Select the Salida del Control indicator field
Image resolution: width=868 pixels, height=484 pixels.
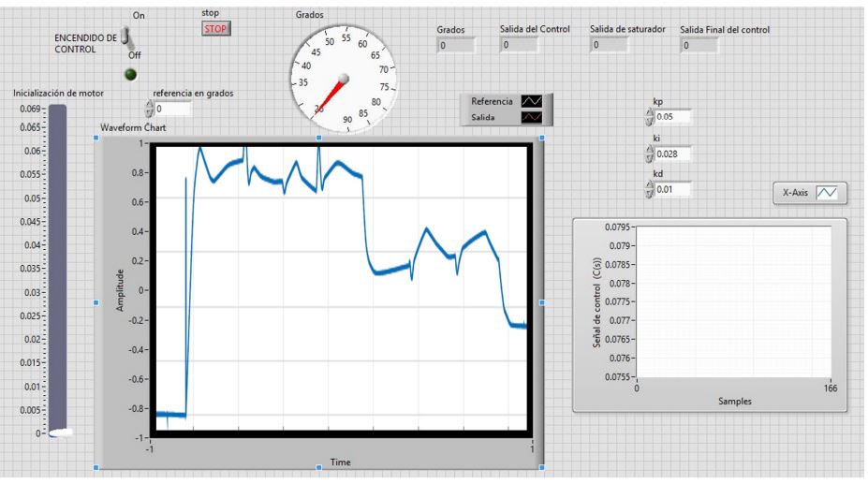click(519, 45)
